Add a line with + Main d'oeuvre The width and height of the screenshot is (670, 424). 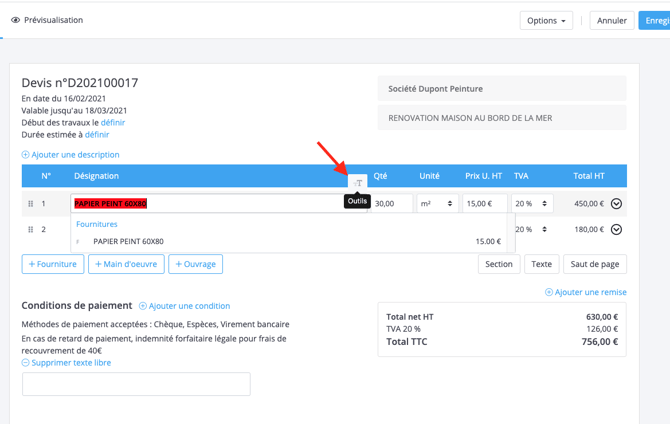(126, 264)
